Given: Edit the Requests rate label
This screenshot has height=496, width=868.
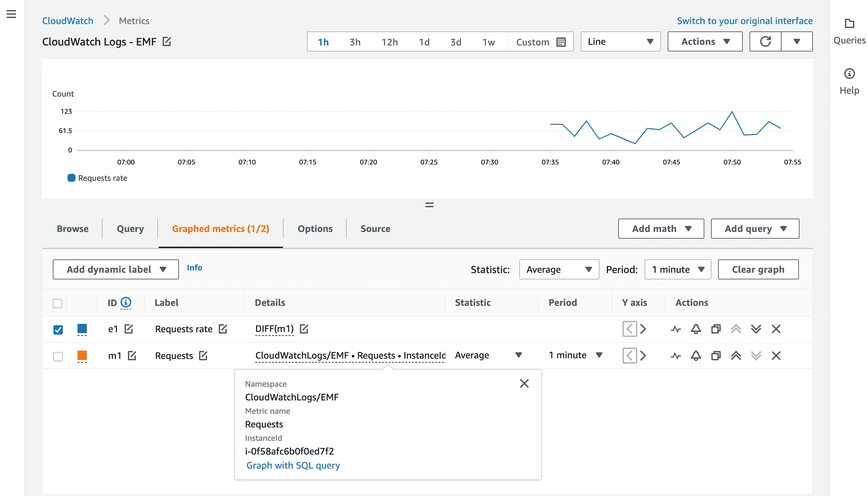Looking at the screenshot, I should click(x=223, y=329).
